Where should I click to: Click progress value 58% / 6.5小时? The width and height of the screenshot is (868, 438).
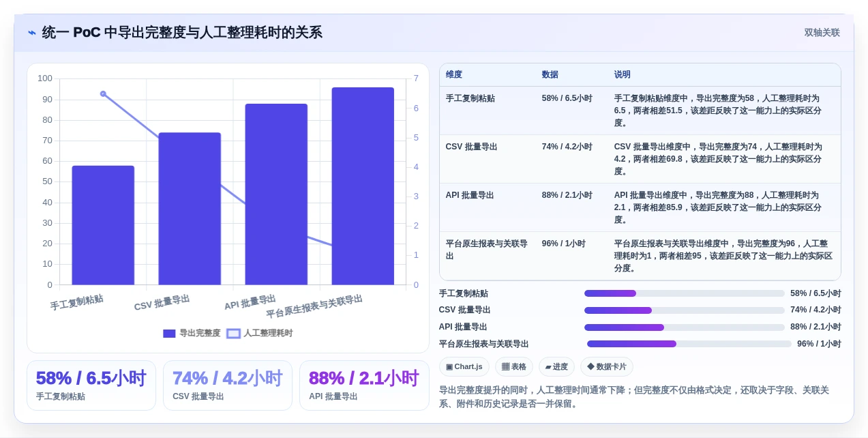click(815, 293)
